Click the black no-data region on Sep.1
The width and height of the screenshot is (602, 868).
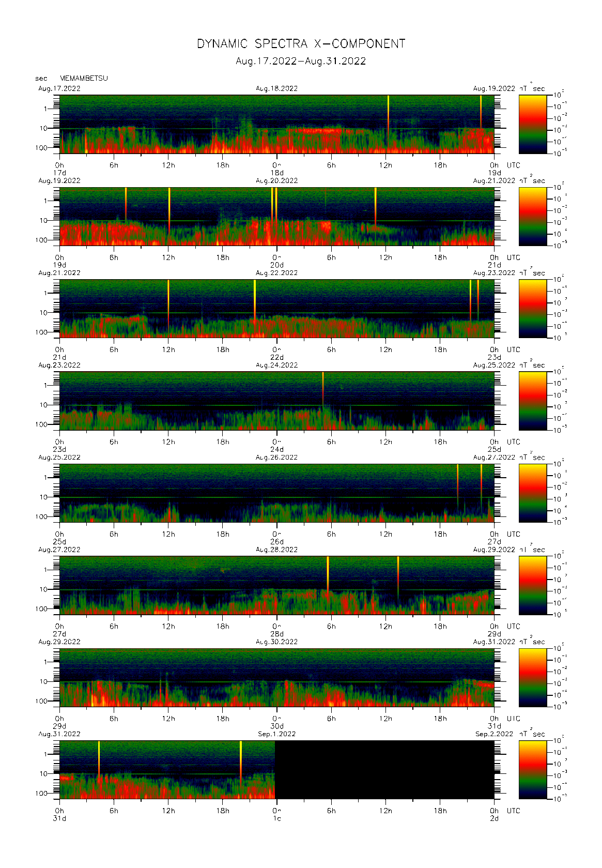coord(385,770)
